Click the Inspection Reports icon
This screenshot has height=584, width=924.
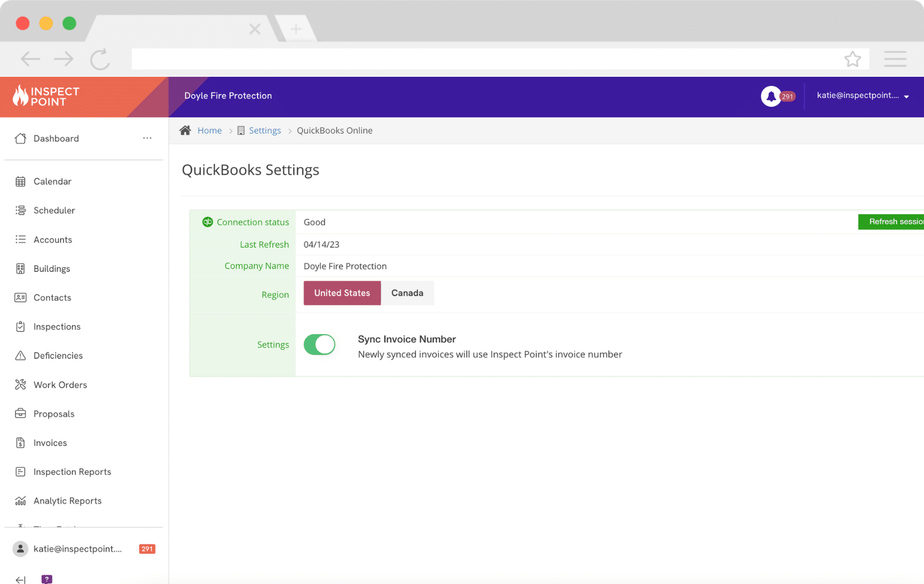click(21, 472)
